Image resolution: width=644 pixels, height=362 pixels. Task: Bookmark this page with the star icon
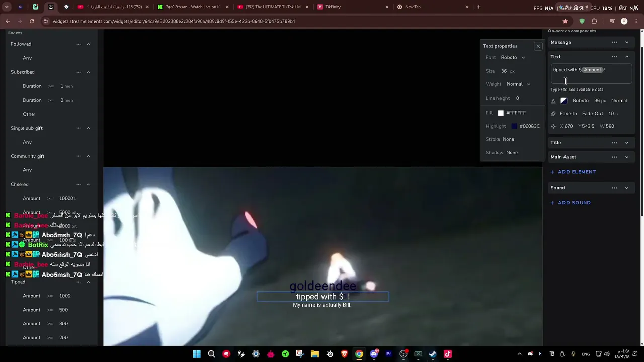pos(565,21)
